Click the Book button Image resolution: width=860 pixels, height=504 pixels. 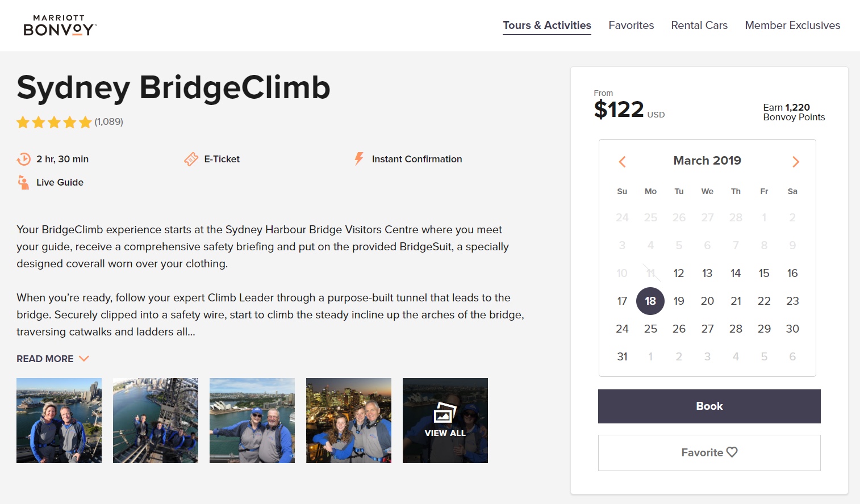[x=709, y=406]
